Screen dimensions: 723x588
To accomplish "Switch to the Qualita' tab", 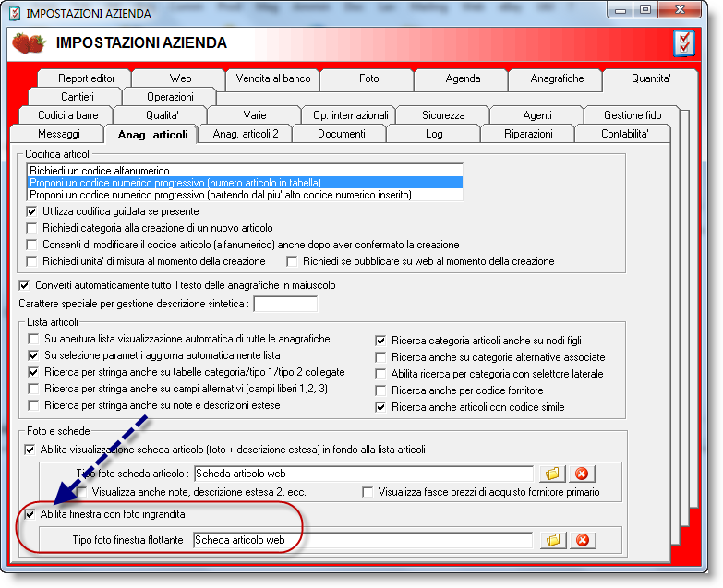I will pyautogui.click(x=162, y=115).
